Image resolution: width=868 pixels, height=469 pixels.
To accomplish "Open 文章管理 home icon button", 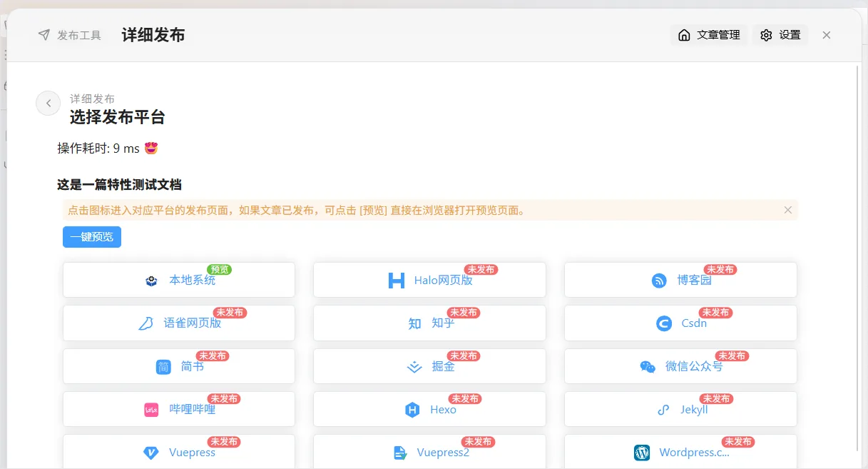I will tap(709, 35).
